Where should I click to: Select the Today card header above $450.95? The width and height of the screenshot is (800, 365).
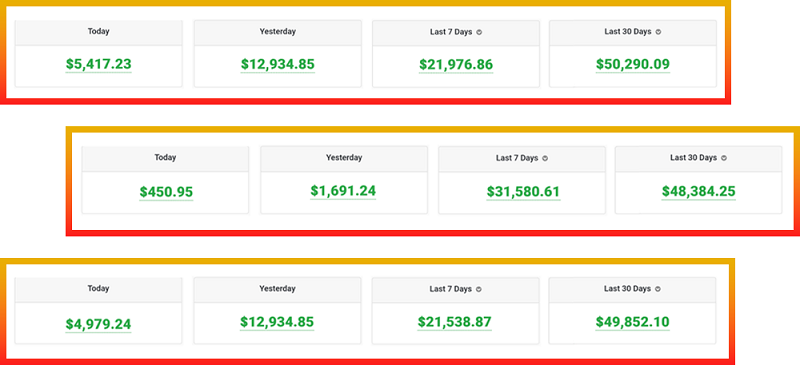pos(165,158)
